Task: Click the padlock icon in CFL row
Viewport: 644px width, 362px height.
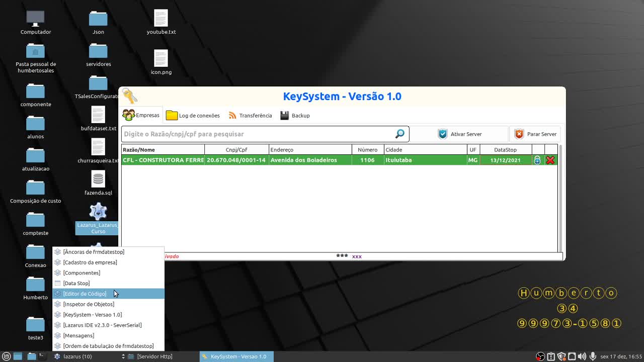Action: pos(537,160)
